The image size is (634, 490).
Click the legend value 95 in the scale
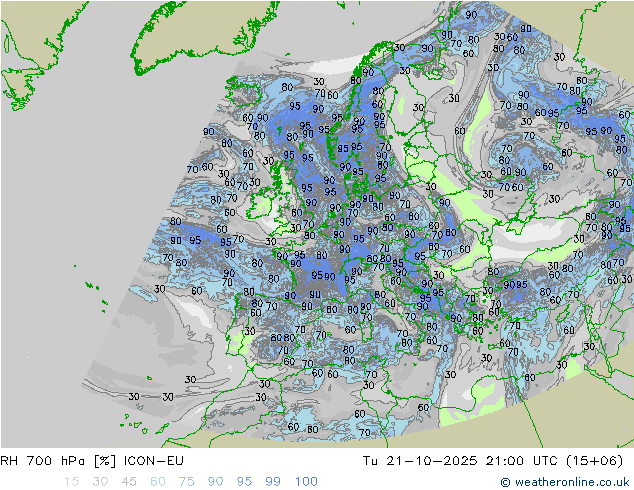coord(244,482)
